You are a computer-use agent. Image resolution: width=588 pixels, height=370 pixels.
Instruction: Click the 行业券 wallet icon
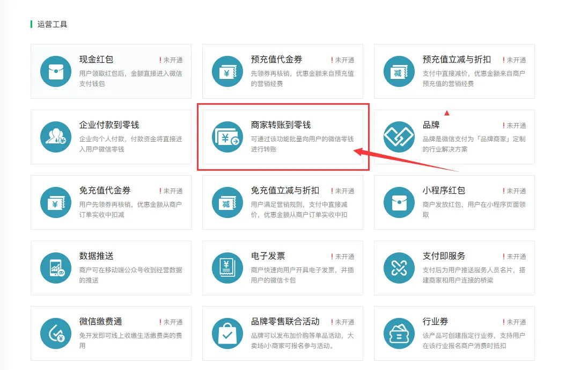click(399, 333)
